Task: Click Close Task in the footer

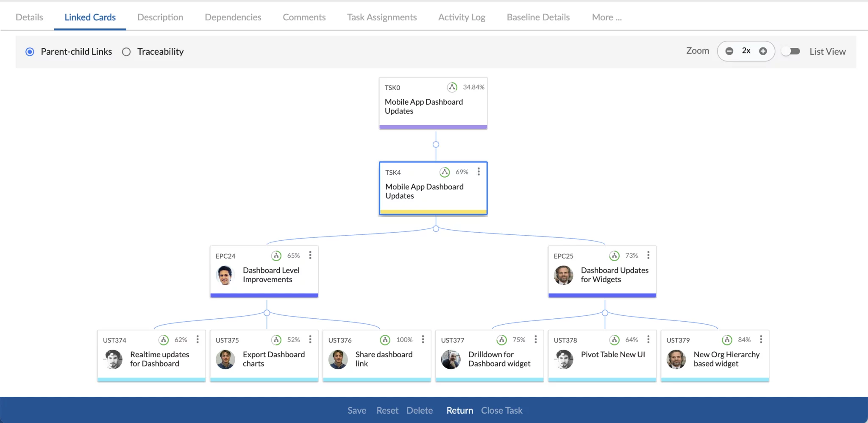Action: tap(501, 410)
